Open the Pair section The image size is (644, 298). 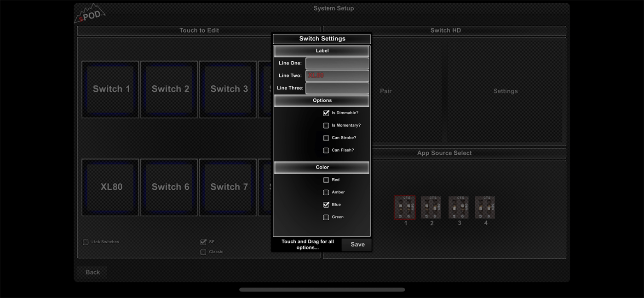click(385, 91)
